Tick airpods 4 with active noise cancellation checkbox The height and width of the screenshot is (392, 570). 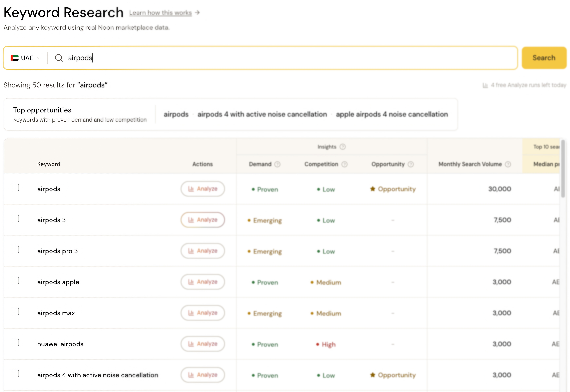coord(15,373)
